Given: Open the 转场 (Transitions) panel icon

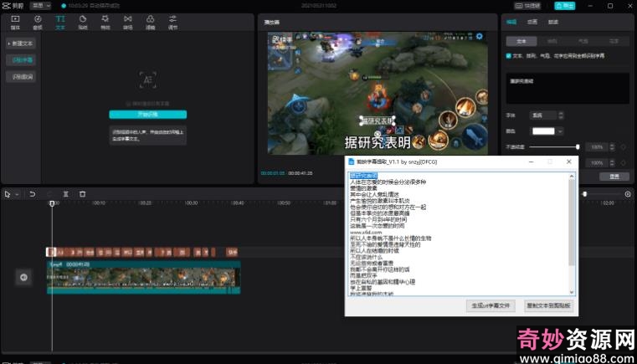Looking at the screenshot, I should coord(128,21).
